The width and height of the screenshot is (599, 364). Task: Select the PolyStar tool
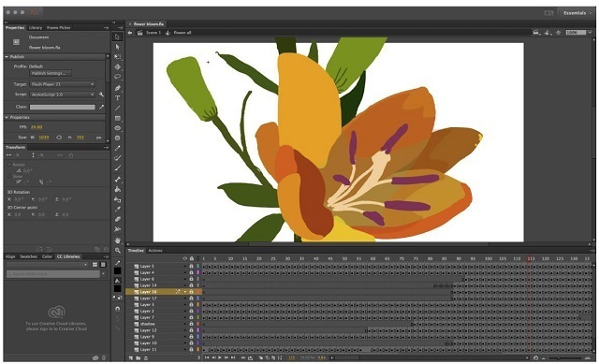[117, 138]
